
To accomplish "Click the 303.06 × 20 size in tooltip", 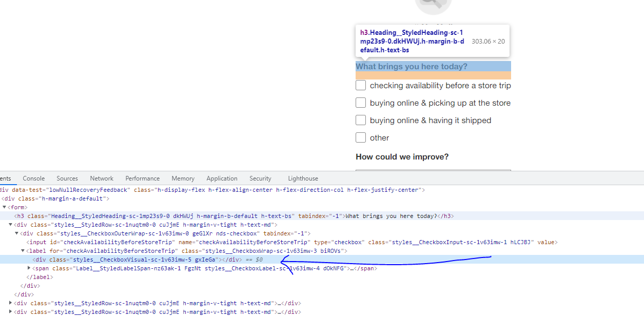I will (x=488, y=41).
